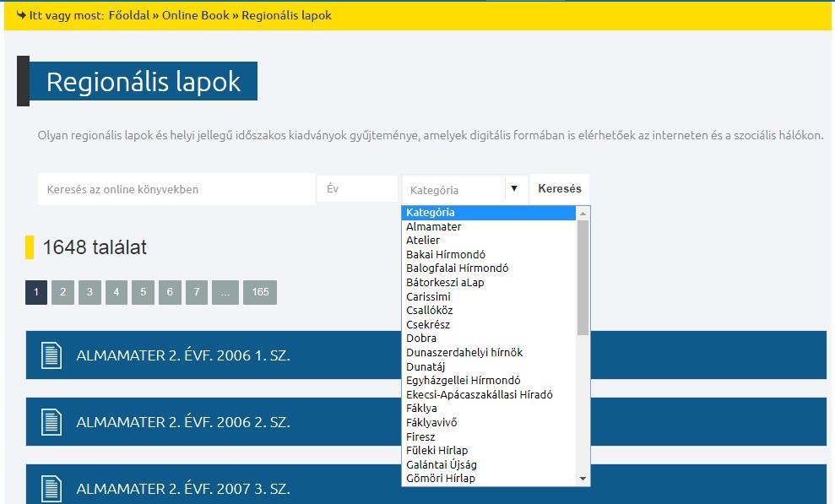This screenshot has width=835, height=504.
Task: Choose Dunaszerdahelyi hírnök from the list
Action: [489, 352]
